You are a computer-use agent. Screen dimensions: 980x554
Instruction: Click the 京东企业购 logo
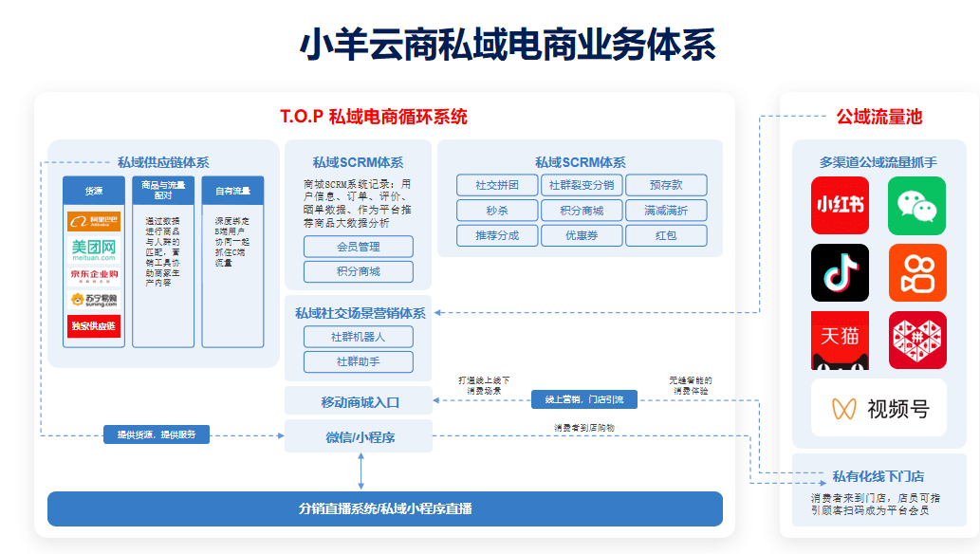coord(94,275)
